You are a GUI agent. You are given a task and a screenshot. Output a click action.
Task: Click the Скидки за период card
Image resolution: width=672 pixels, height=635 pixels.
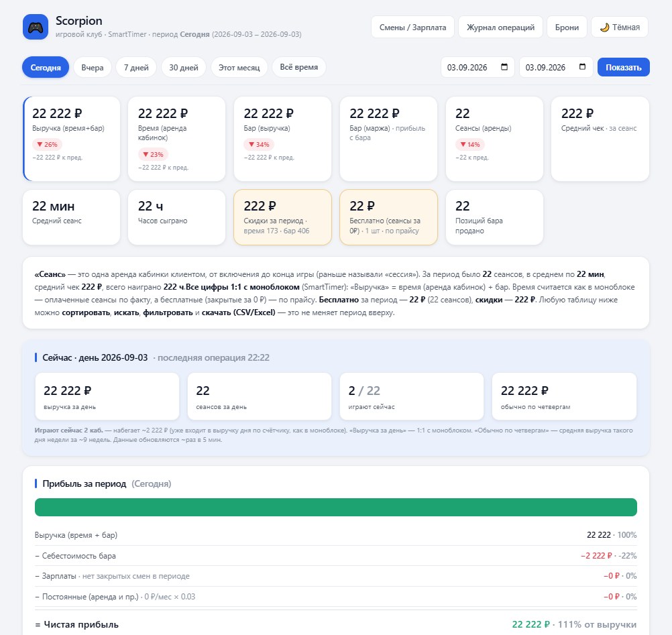click(x=282, y=217)
